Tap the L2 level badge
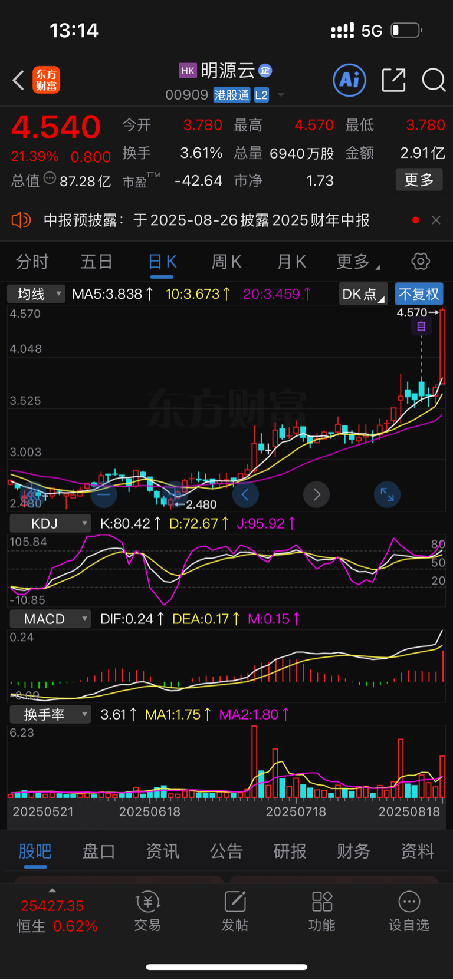This screenshot has width=453, height=980. 261,95
